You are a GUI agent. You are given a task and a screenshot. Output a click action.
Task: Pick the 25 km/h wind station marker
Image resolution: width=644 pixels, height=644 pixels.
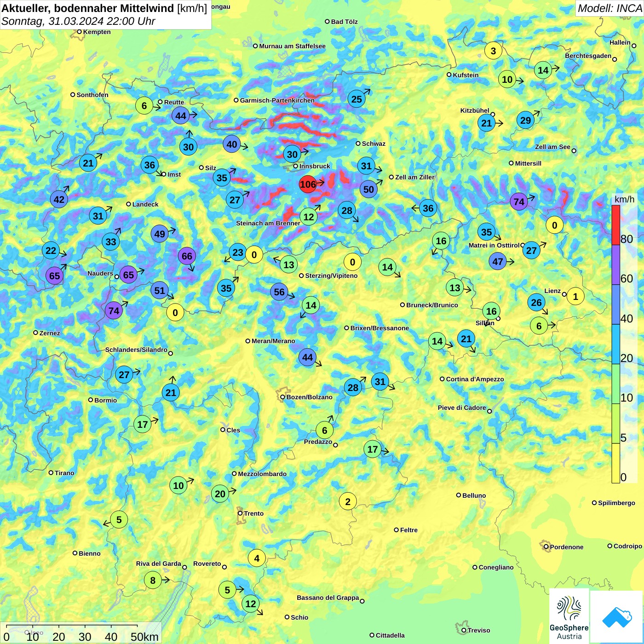point(356,99)
